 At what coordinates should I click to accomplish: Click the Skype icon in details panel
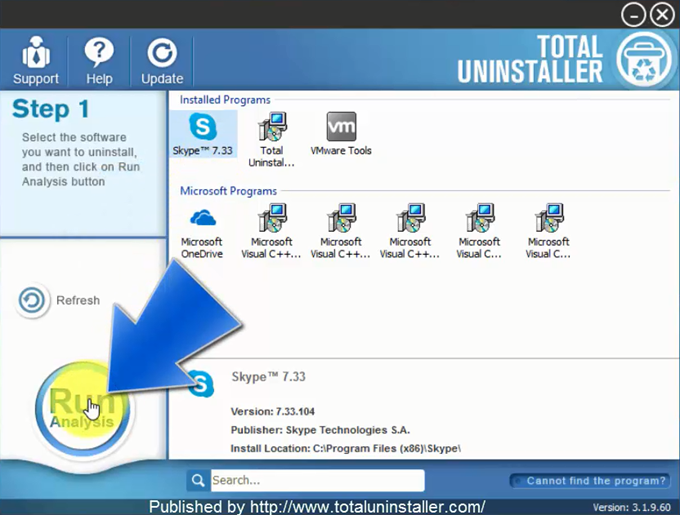pyautogui.click(x=201, y=384)
